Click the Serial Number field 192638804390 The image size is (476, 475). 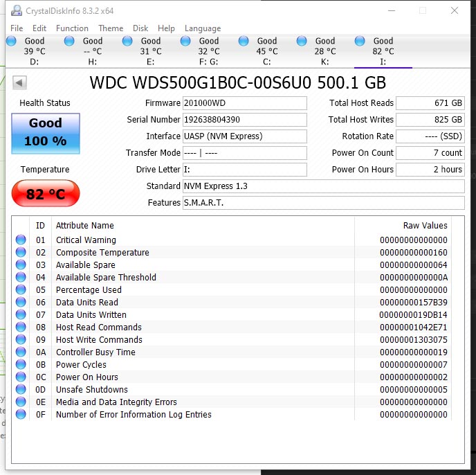tap(245, 120)
